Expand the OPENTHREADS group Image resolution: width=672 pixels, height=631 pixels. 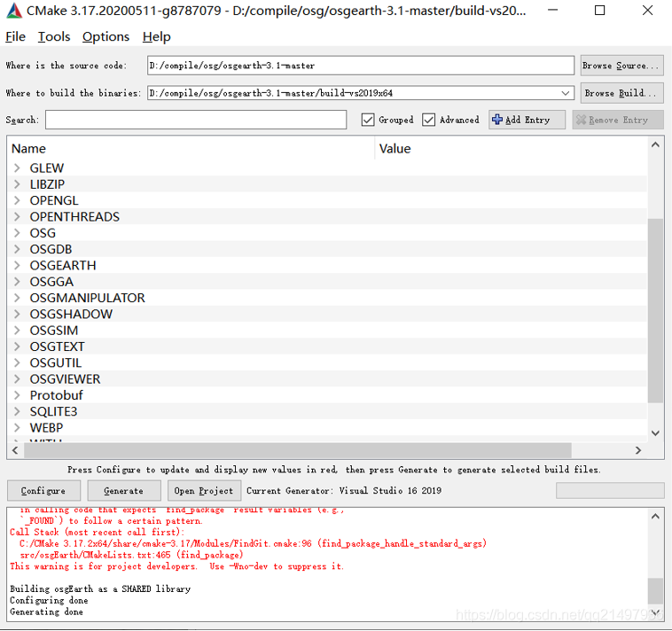[17, 217]
